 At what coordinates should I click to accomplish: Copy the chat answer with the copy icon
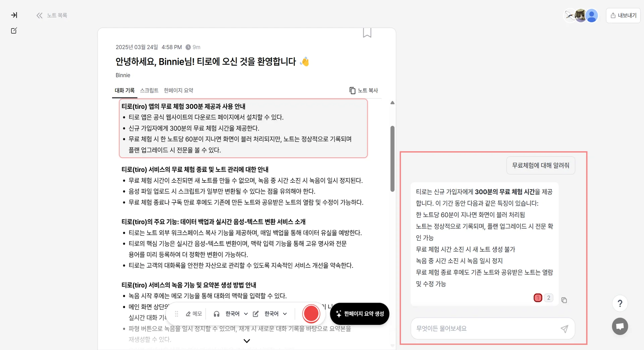pos(564,300)
